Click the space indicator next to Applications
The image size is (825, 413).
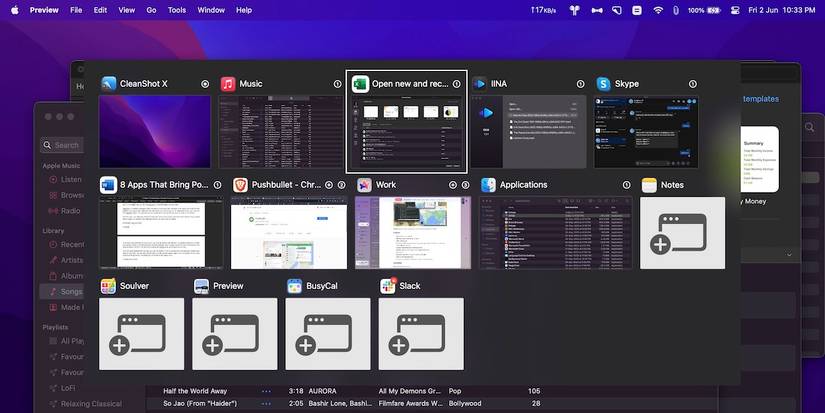coord(626,185)
